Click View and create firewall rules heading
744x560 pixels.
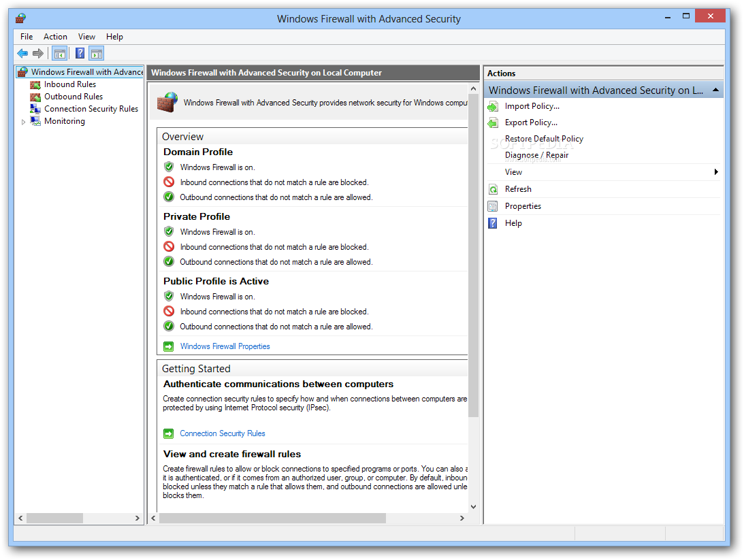[x=232, y=454]
